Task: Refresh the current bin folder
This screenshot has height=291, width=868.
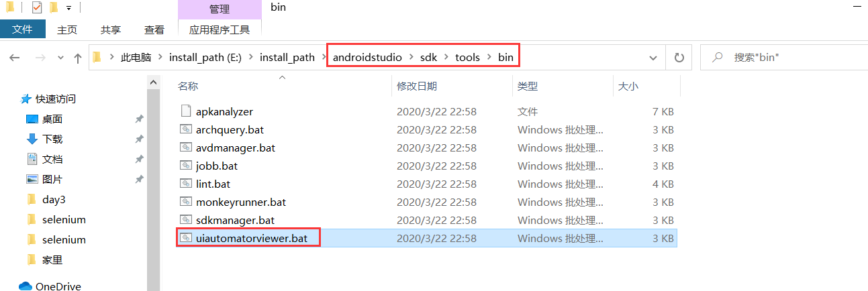Action: click(679, 58)
